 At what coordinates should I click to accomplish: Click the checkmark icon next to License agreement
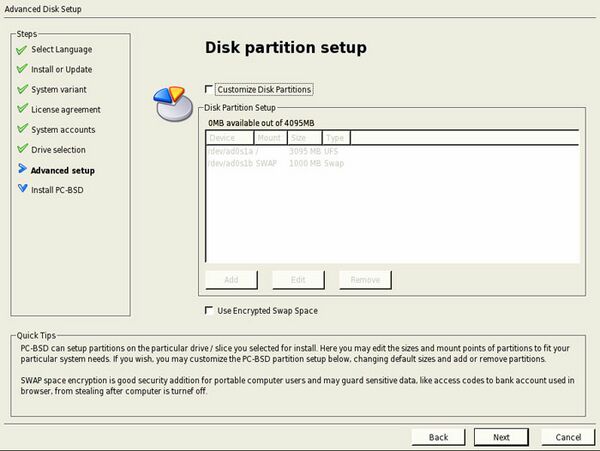(x=21, y=109)
